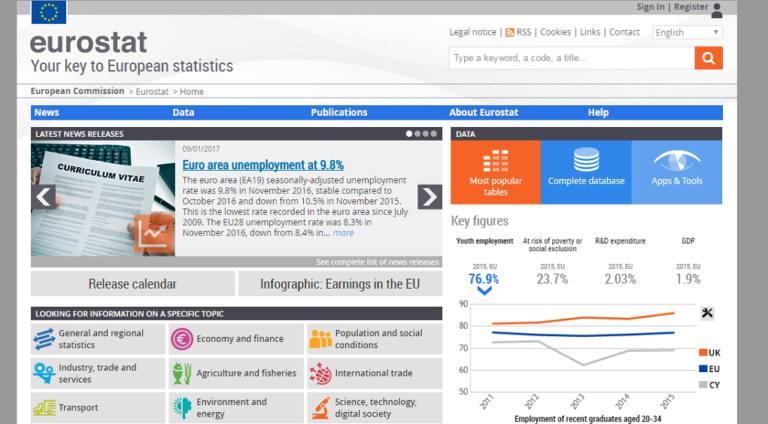Screen dimensions: 768x424
Task: Click 1.9% GDP value
Action: [x=688, y=279]
